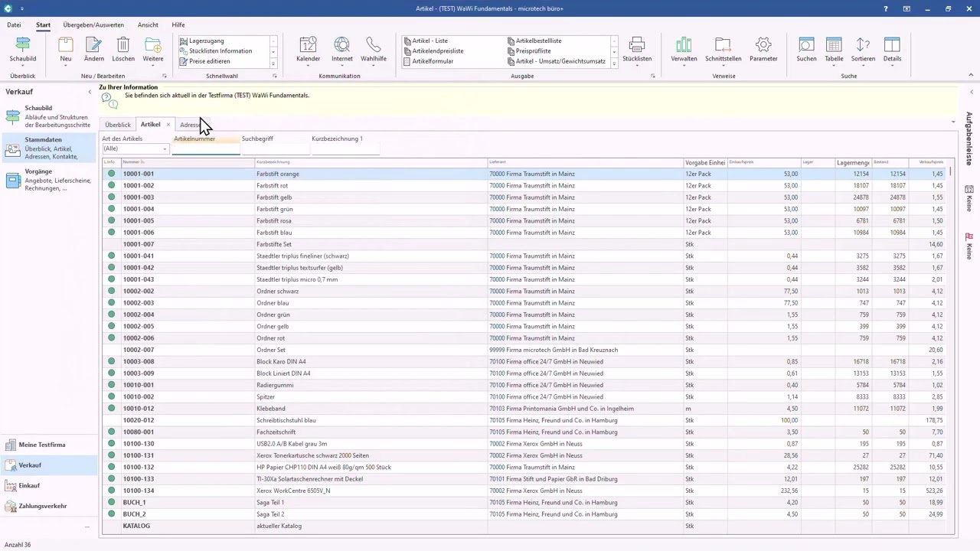Click the Lagermenge column header

pyautogui.click(x=853, y=162)
